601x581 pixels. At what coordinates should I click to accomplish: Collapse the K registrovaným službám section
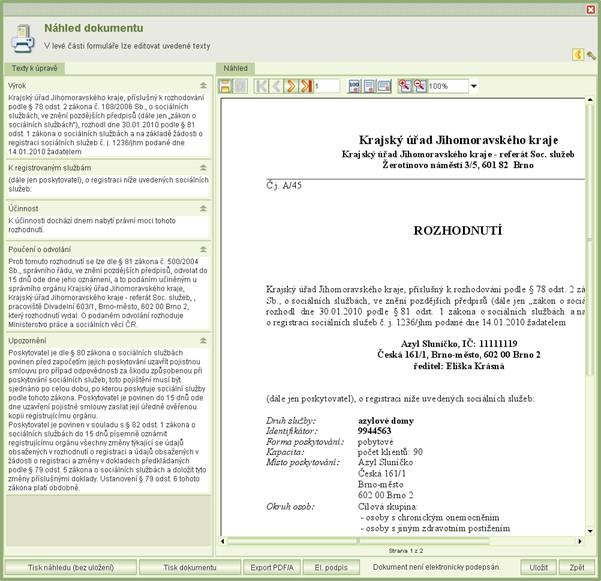[x=203, y=167]
